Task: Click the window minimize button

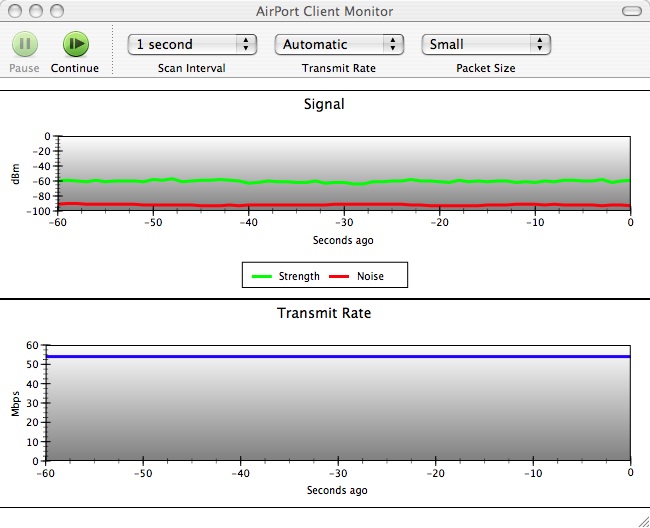Action: (x=36, y=11)
